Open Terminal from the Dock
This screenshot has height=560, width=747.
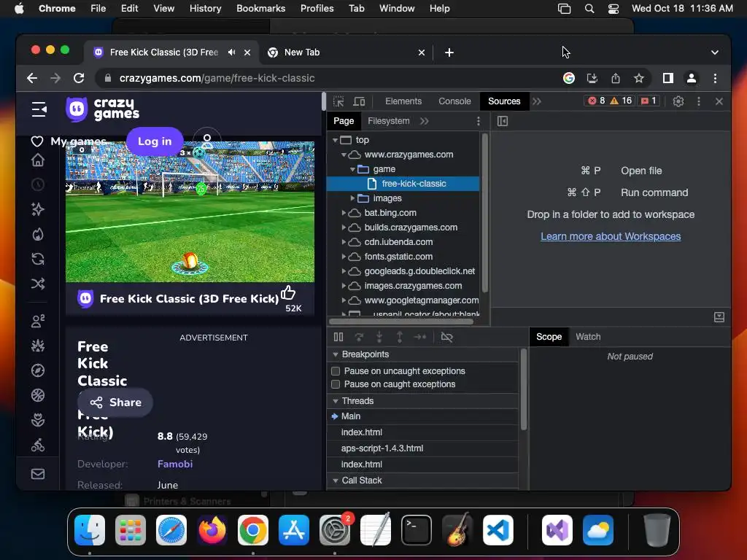point(417,530)
